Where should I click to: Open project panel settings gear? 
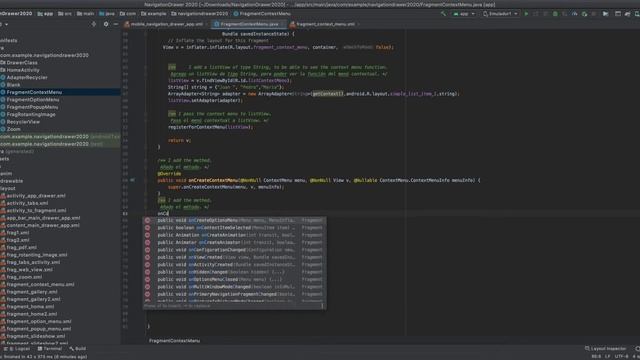click(106, 24)
